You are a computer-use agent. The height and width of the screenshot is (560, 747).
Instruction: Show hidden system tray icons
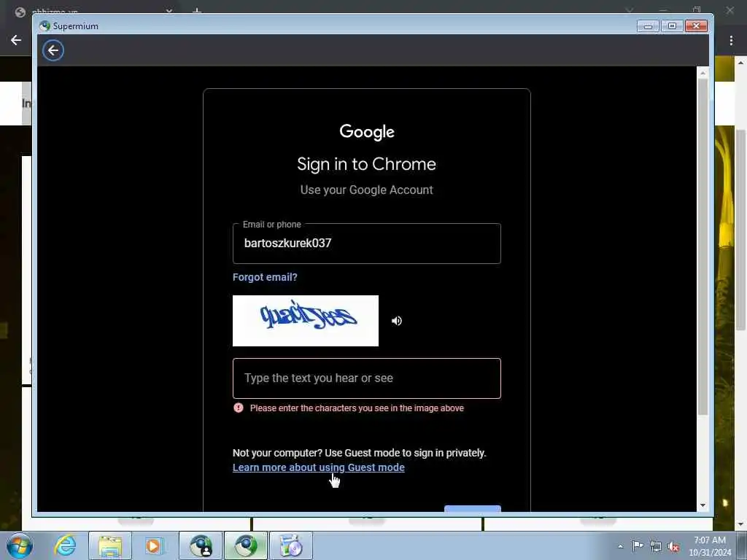[x=620, y=546]
